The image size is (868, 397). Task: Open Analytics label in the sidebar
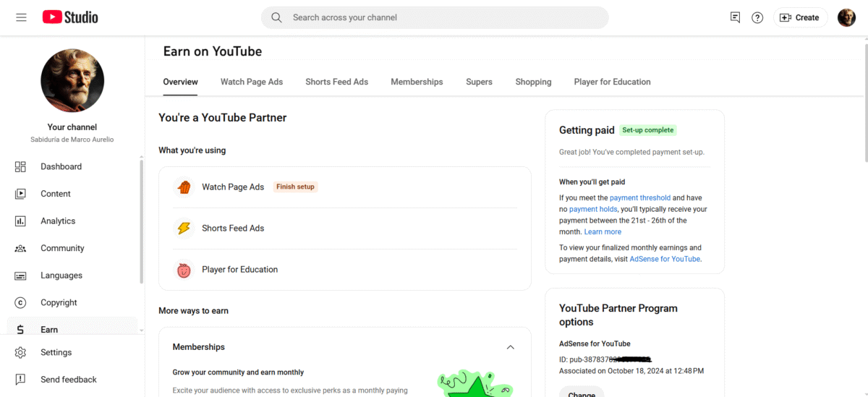58,221
